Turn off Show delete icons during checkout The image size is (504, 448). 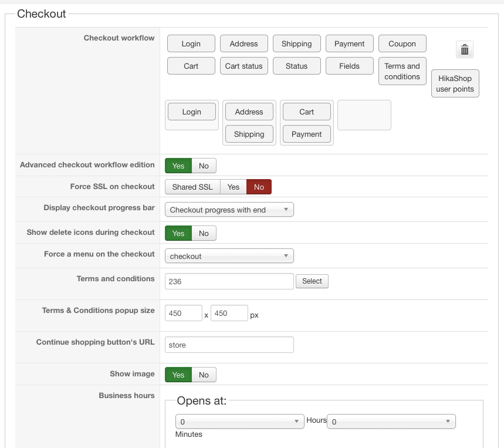click(204, 233)
